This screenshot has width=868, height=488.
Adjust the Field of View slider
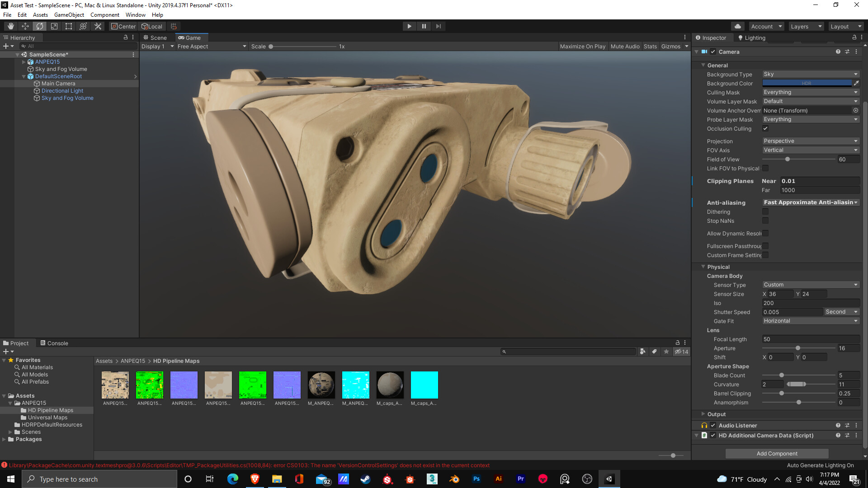(x=788, y=160)
